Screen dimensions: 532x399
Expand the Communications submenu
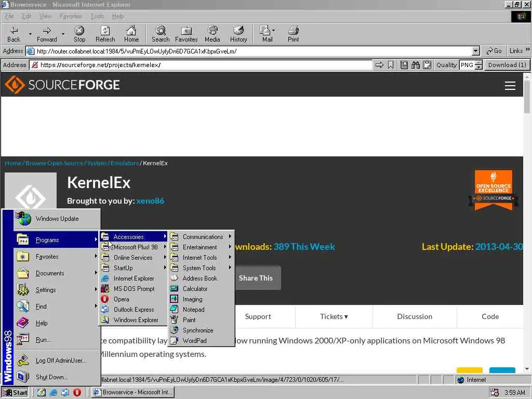202,237
